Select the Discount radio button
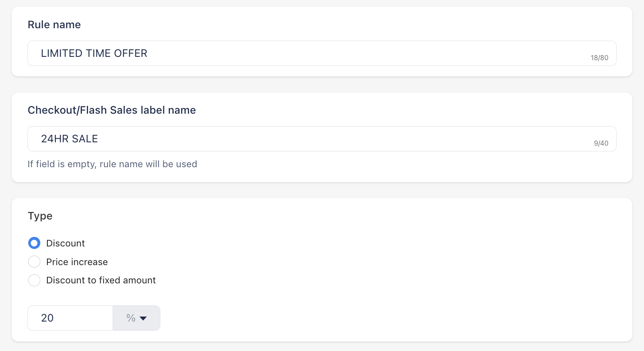This screenshot has height=351, width=644. (x=34, y=243)
